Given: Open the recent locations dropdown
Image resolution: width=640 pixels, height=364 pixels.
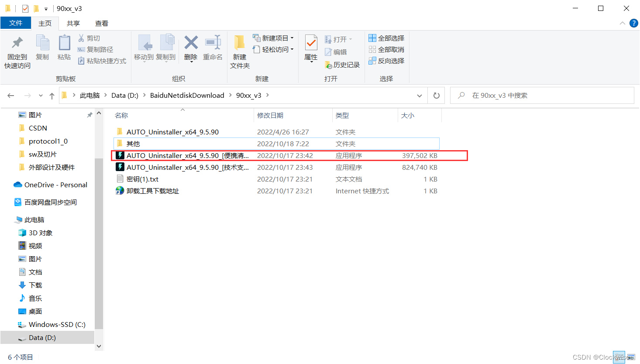Looking at the screenshot, I should click(41, 96).
